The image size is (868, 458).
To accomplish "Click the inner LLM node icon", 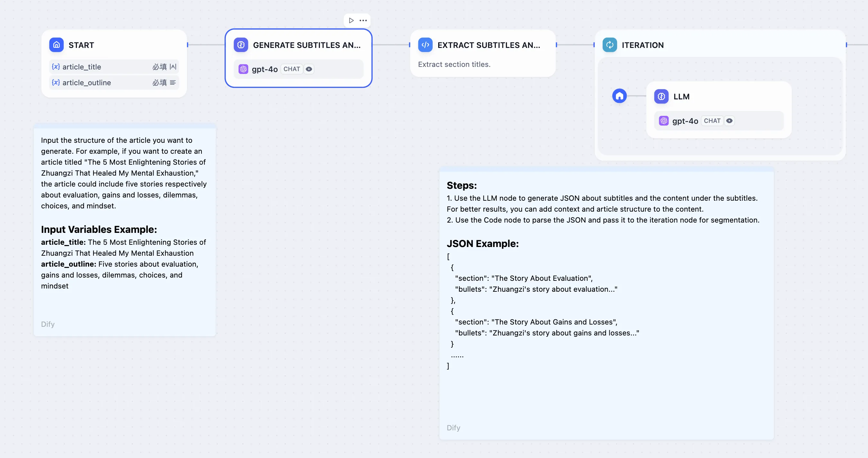I will [661, 96].
